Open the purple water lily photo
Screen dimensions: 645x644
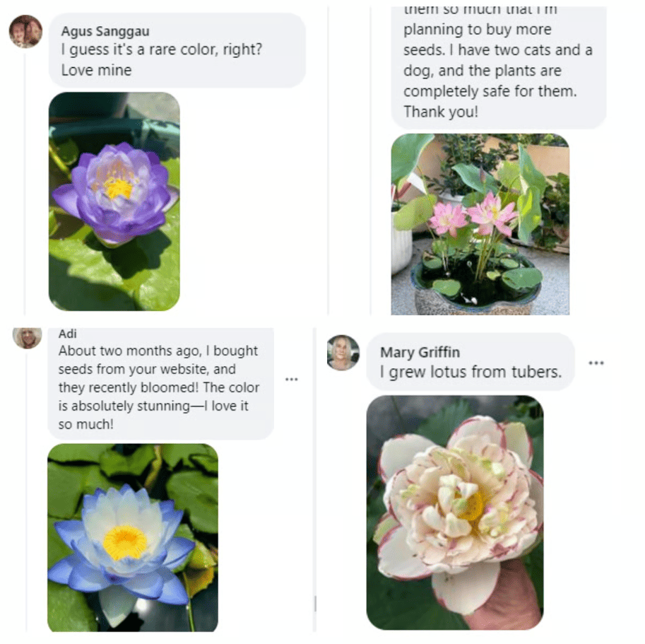pos(114,201)
